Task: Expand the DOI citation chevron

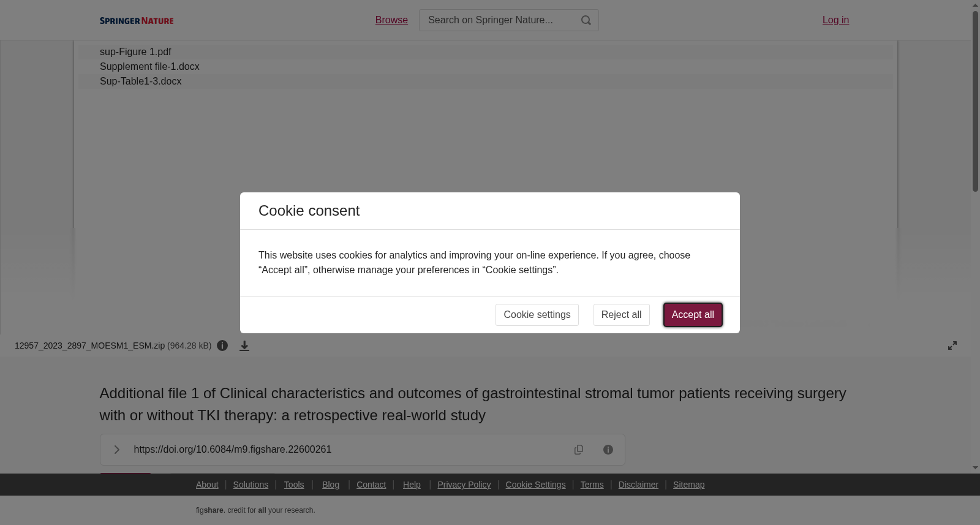Action: (x=116, y=450)
